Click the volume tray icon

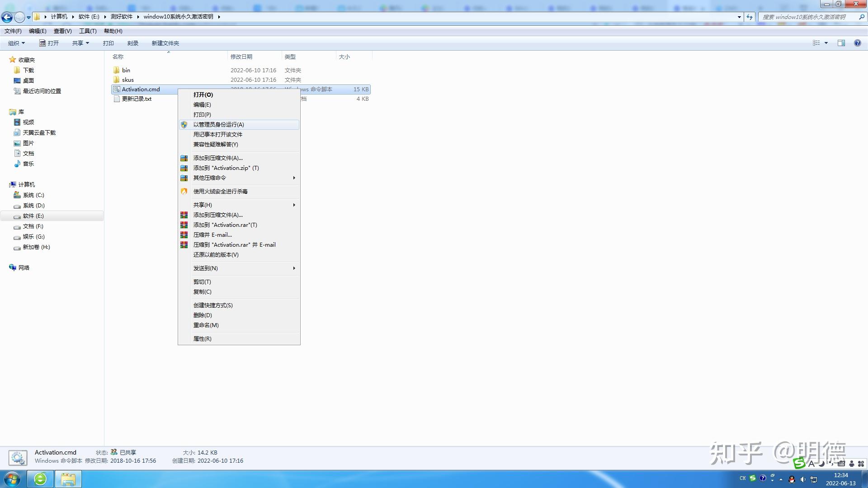coord(803,479)
